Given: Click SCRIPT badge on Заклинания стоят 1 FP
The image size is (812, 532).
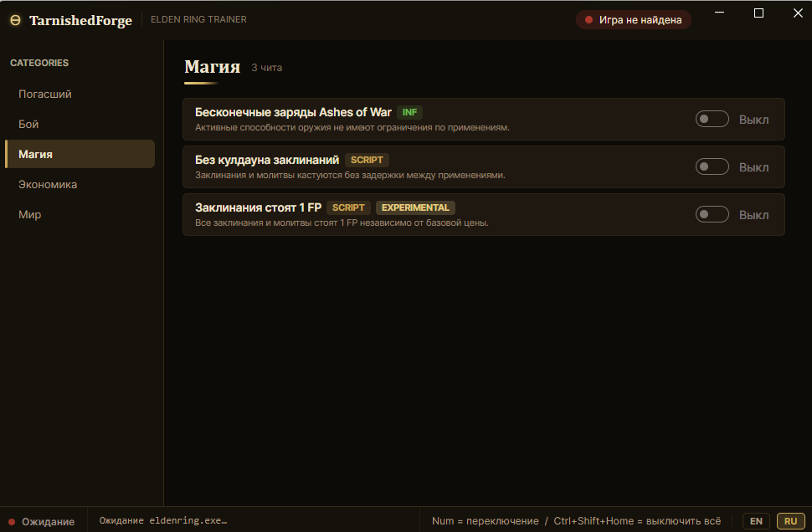Looking at the screenshot, I should coord(348,207).
